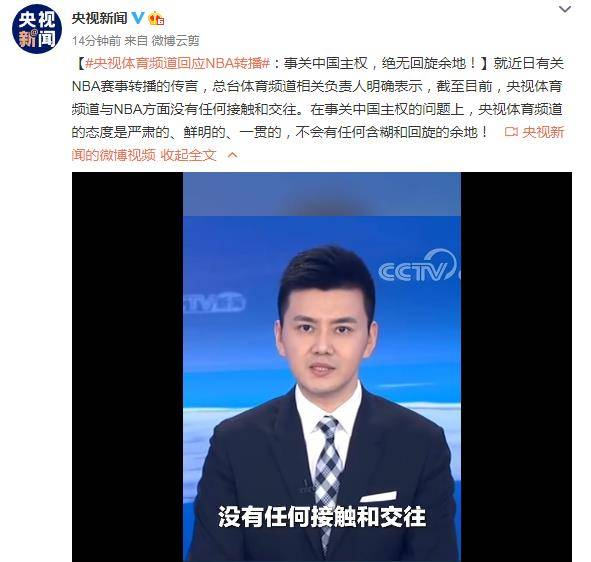Play the news anchor video

click(x=322, y=367)
